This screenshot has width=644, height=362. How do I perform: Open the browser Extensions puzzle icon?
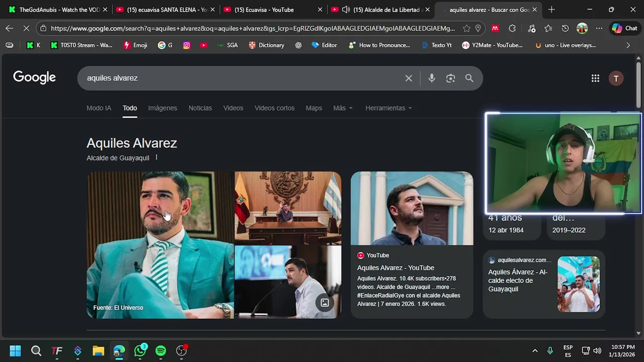(x=512, y=29)
